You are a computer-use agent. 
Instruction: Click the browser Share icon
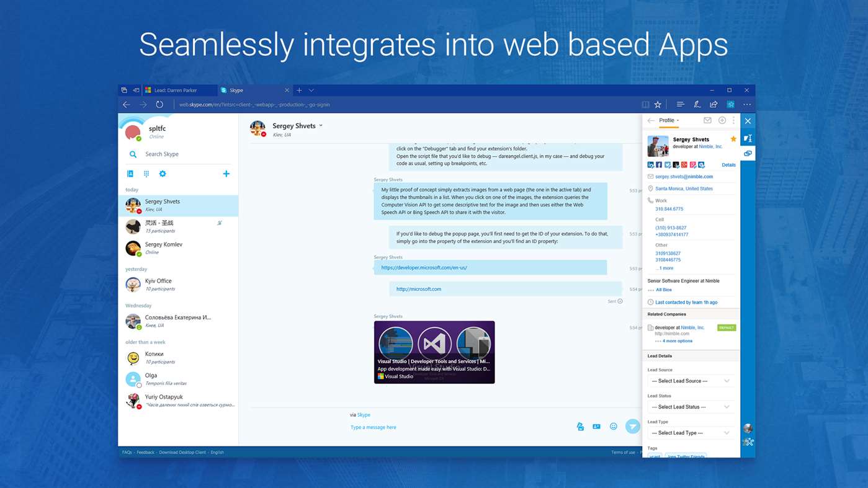[x=714, y=104]
